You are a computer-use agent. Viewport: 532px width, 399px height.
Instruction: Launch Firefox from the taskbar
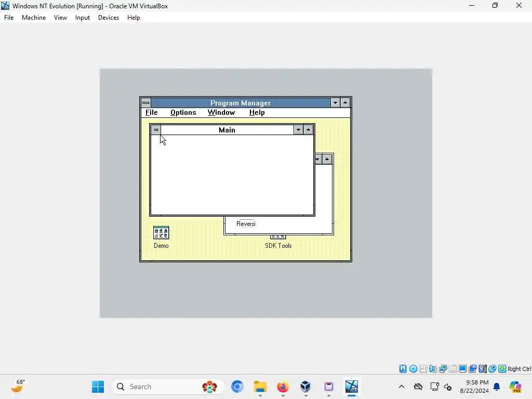point(283,387)
